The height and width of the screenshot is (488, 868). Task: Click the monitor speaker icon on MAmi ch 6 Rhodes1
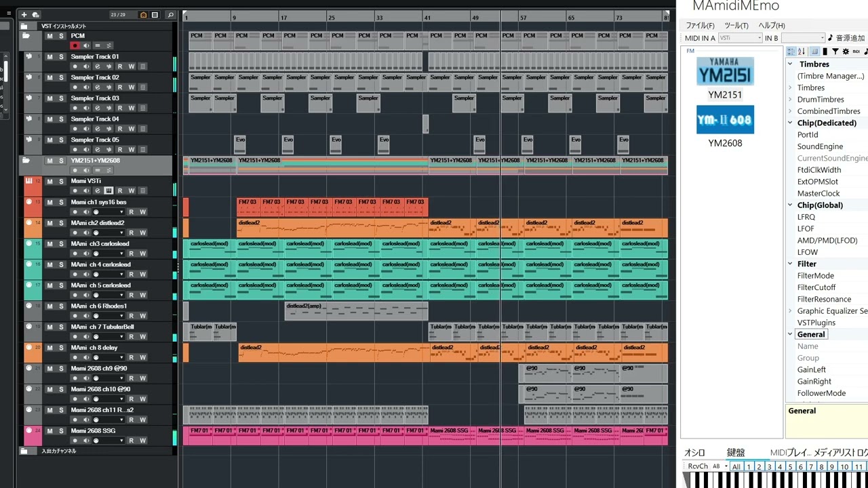(x=86, y=316)
